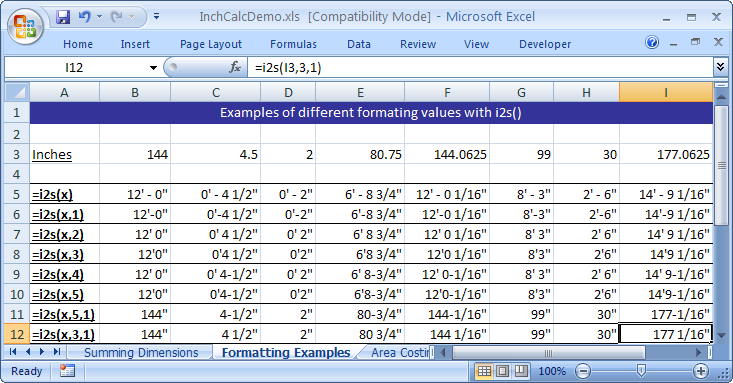
Task: Undo the last action
Action: pos(85,17)
